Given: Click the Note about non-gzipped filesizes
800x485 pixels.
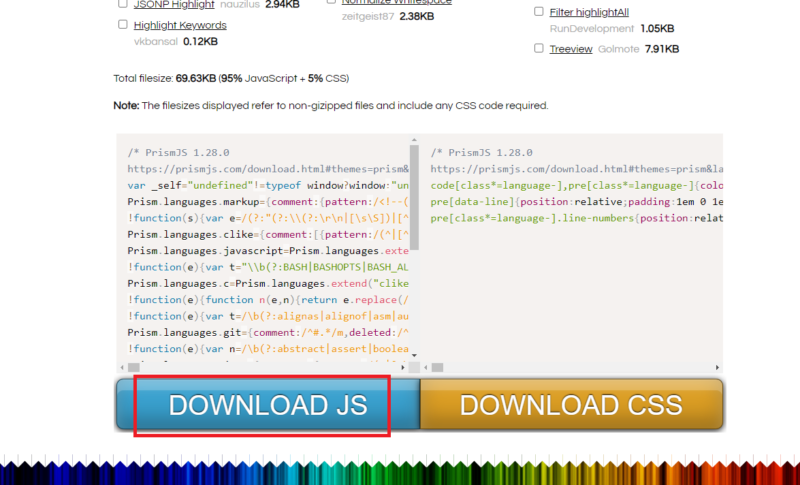Looking at the screenshot, I should coord(331,106).
